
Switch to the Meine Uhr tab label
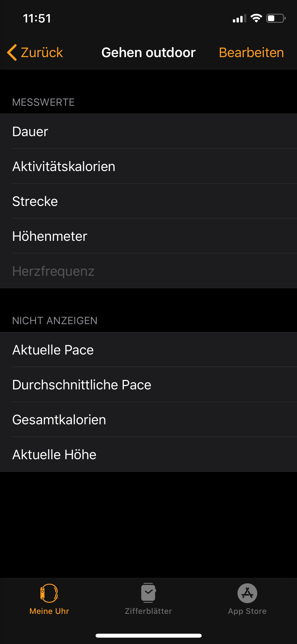coord(49,611)
